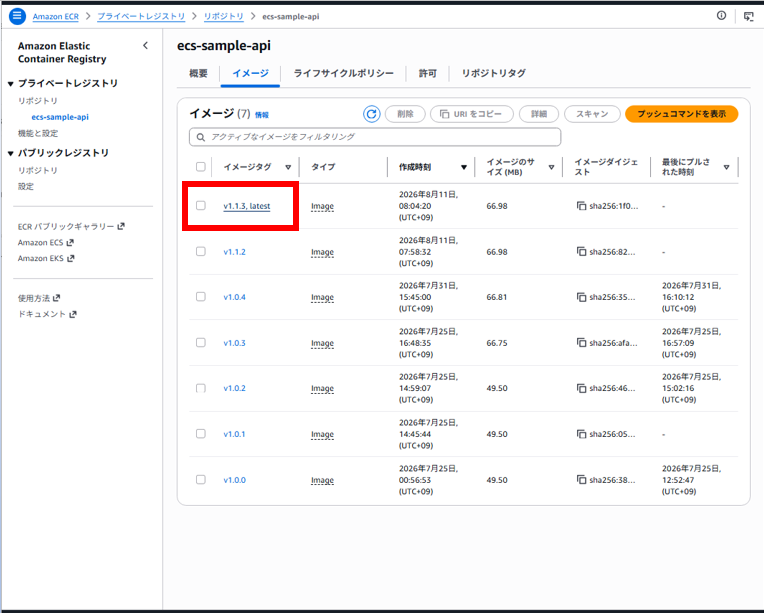
Task: Check the v1.0.4 image row
Action: 201,296
